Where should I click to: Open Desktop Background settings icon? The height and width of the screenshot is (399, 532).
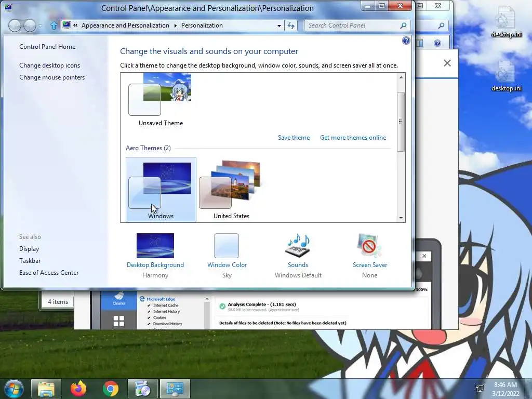(155, 246)
